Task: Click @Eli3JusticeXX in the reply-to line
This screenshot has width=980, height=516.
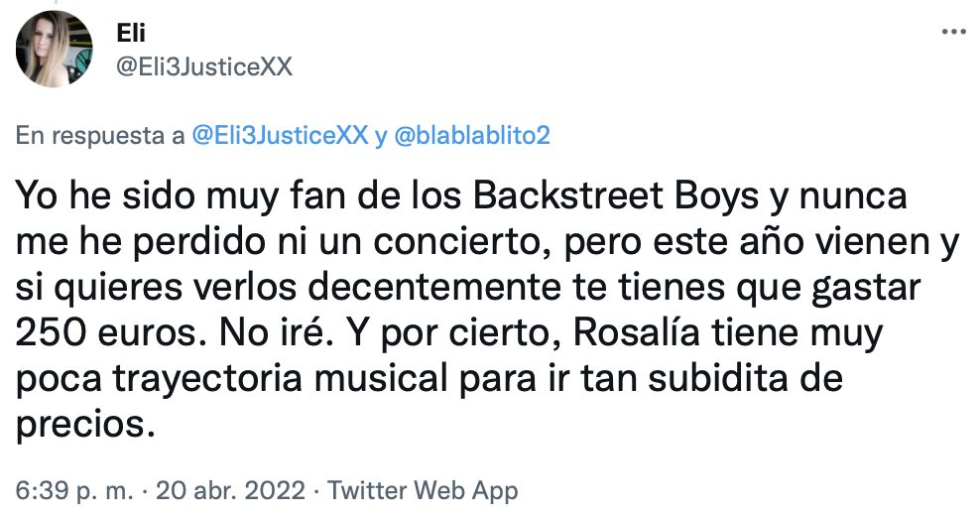Action: click(x=278, y=136)
